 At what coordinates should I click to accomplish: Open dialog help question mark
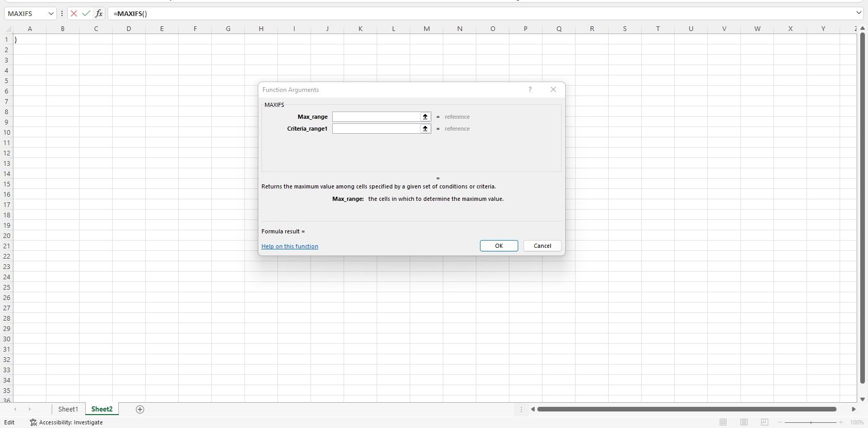coord(530,89)
